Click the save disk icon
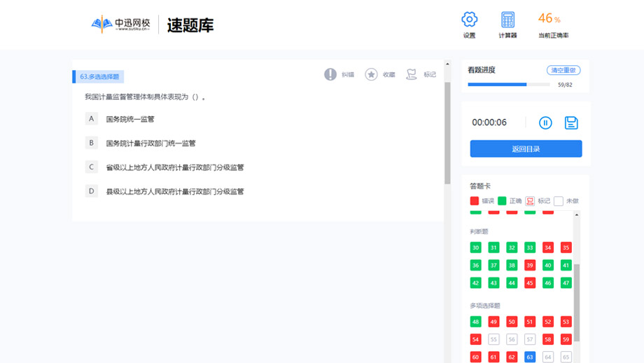644x363 pixels. click(571, 123)
